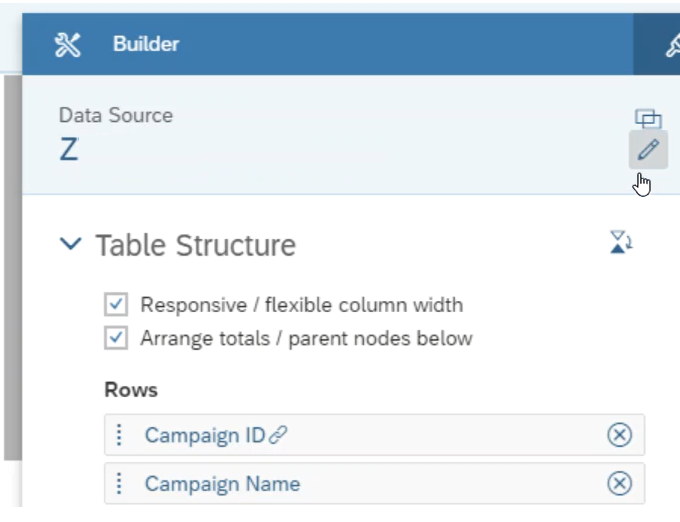
Task: Click the overlapping rectangles data source icon
Action: click(x=648, y=118)
